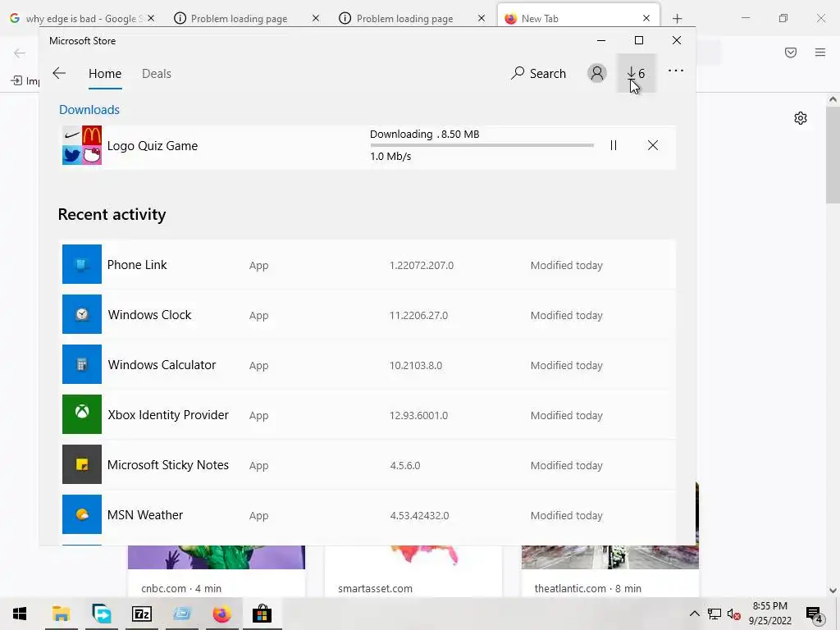Open the user account profile icon
840x630 pixels.
pos(597,73)
